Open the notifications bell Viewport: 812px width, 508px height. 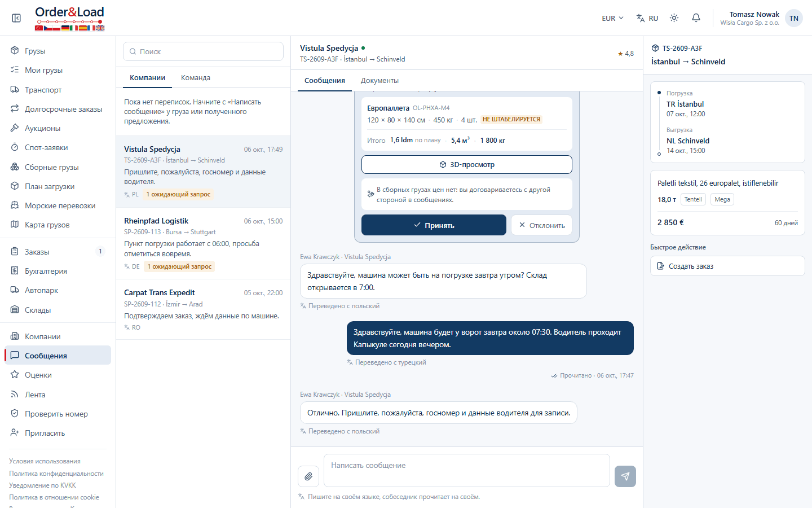click(x=696, y=18)
